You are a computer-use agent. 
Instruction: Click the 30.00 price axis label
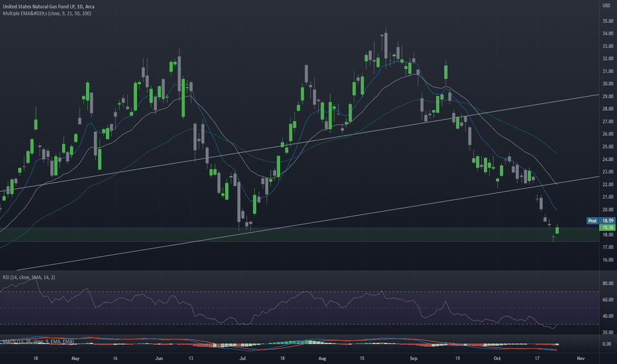point(608,84)
